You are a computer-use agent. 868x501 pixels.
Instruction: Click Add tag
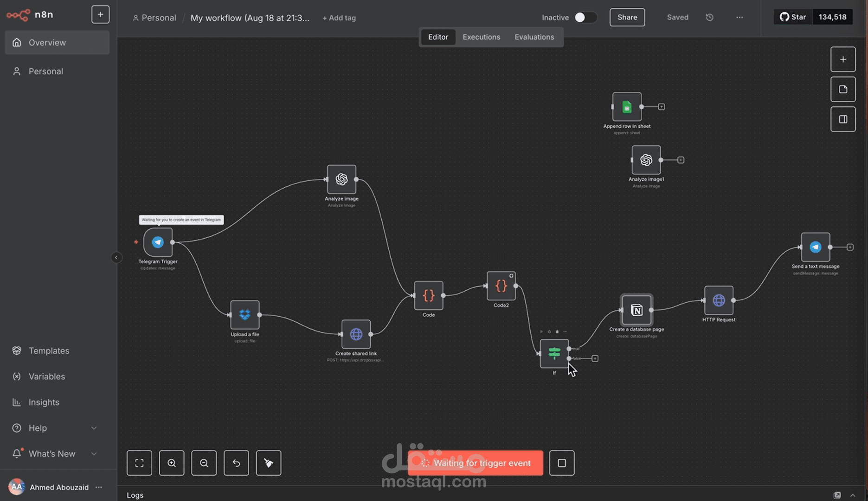[339, 18]
